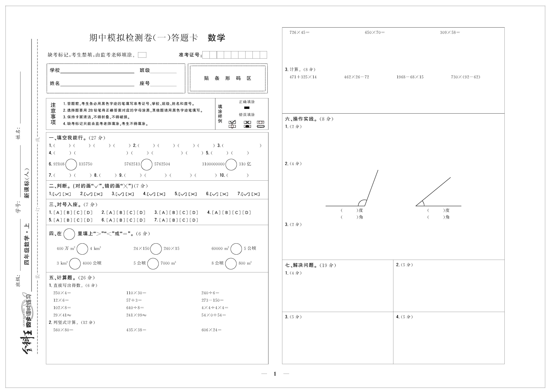Click the problem 240÷6=
Screen dimensions: 554x392
click(210, 293)
